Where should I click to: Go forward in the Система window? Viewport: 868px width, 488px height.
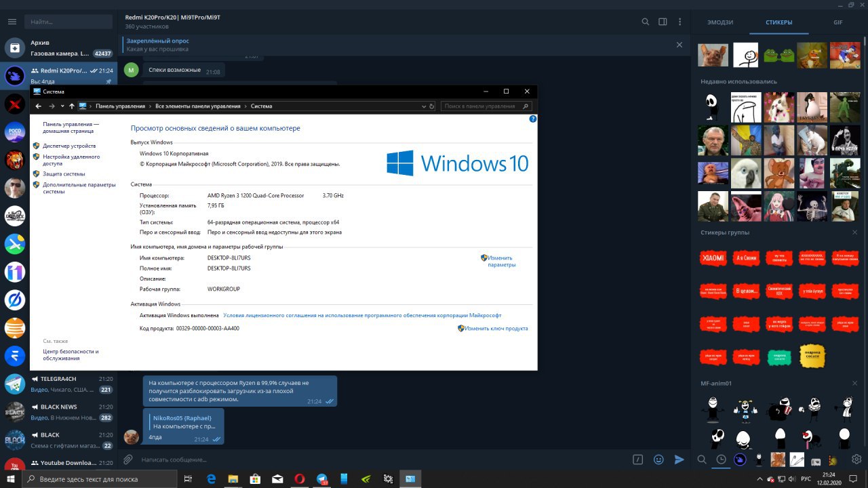click(x=52, y=106)
